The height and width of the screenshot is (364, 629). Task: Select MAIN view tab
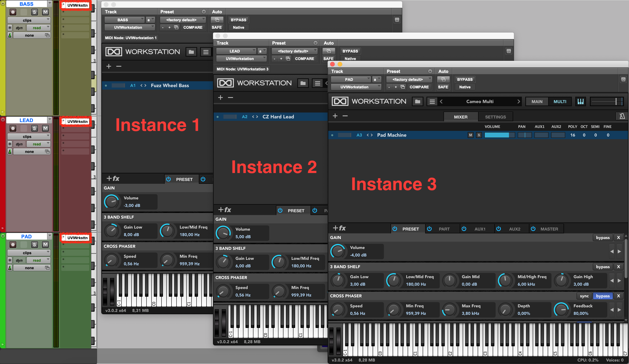tap(537, 101)
